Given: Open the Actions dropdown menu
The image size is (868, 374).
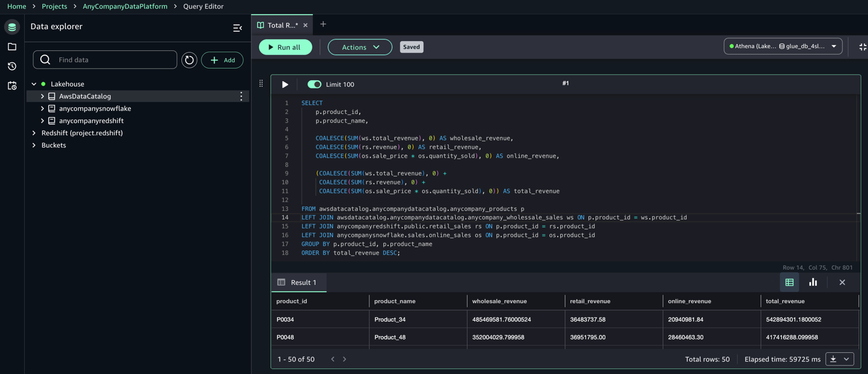Looking at the screenshot, I should pyautogui.click(x=360, y=47).
